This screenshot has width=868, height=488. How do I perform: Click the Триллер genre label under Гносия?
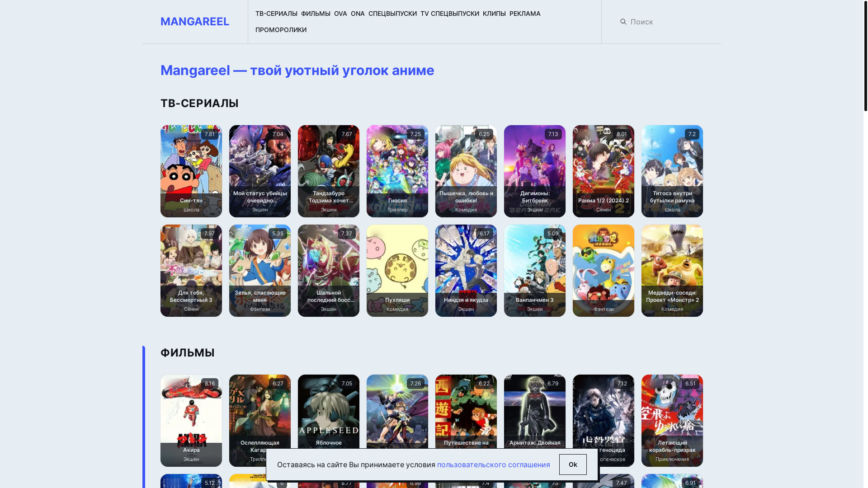[397, 210]
